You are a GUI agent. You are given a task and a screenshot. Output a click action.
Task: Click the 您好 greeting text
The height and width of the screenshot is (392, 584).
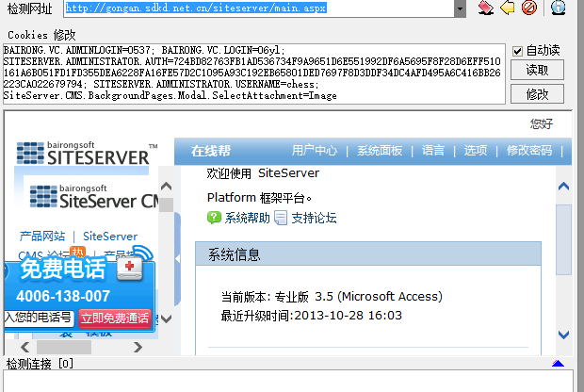pos(542,123)
